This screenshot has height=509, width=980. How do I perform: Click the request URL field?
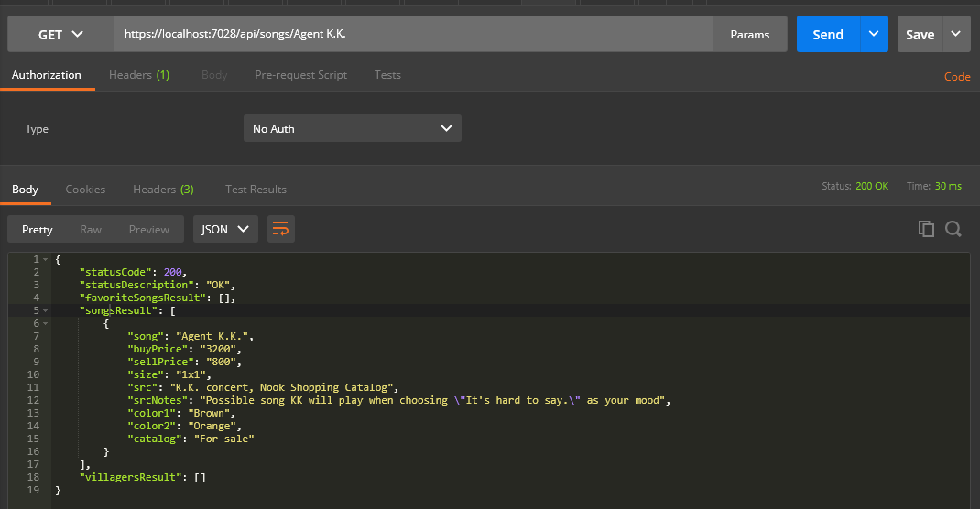pyautogui.click(x=413, y=35)
